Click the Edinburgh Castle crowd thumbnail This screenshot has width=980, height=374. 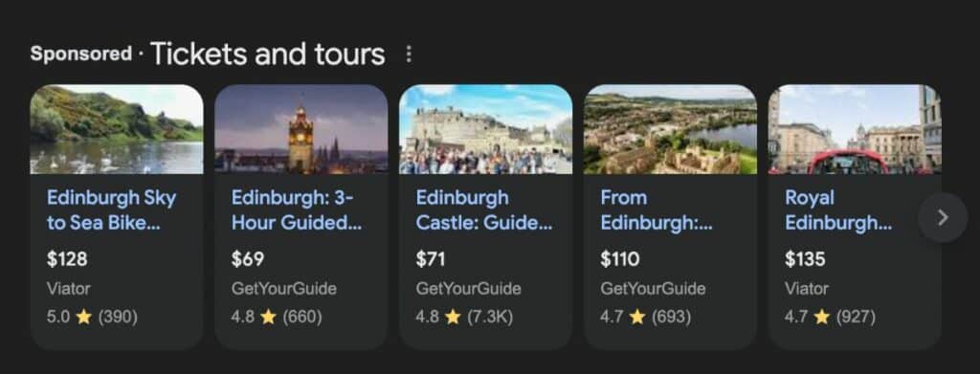coord(485,129)
